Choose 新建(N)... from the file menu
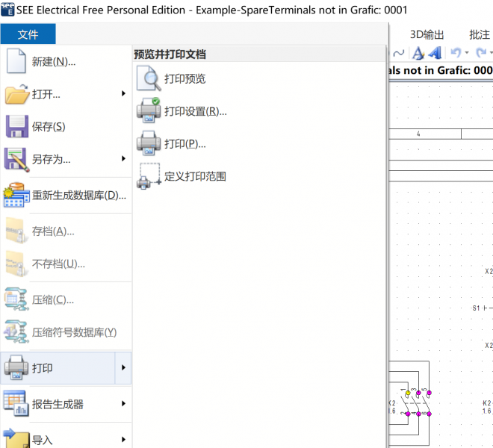 click(x=66, y=61)
